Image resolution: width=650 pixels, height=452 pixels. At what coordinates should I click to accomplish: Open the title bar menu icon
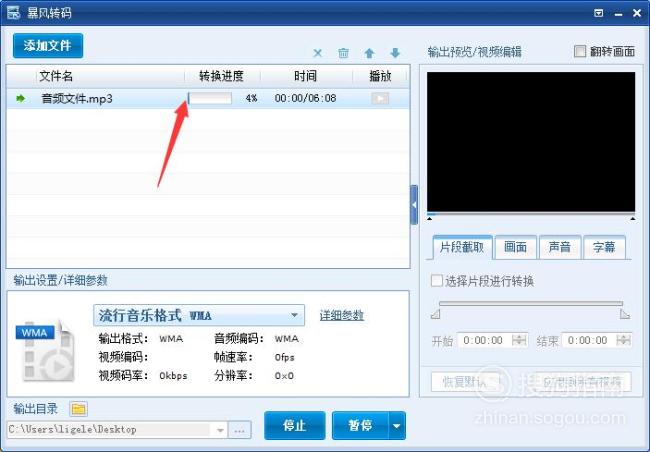click(599, 13)
